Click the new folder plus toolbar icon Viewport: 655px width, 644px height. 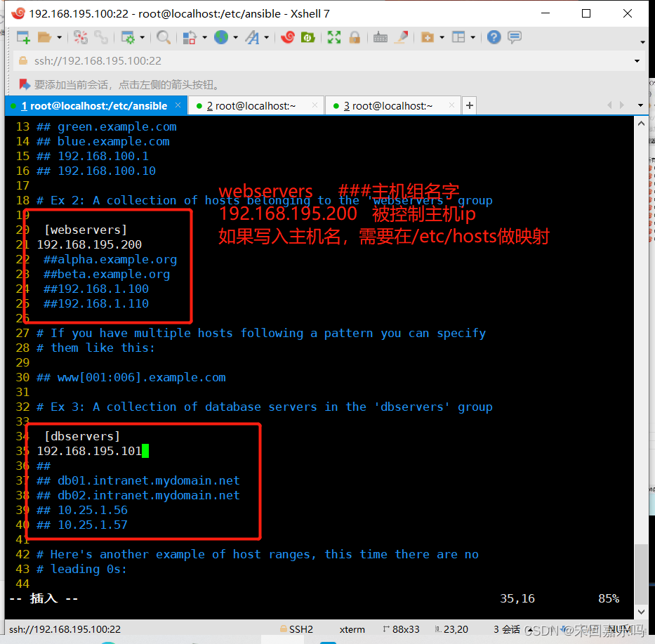click(x=427, y=38)
